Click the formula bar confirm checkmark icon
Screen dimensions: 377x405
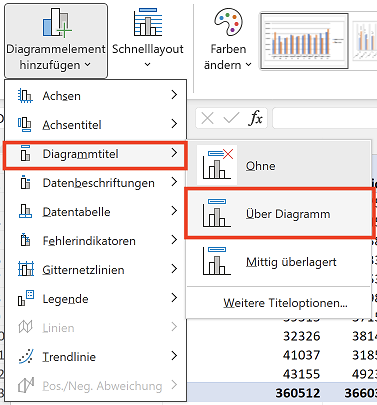pos(231,118)
